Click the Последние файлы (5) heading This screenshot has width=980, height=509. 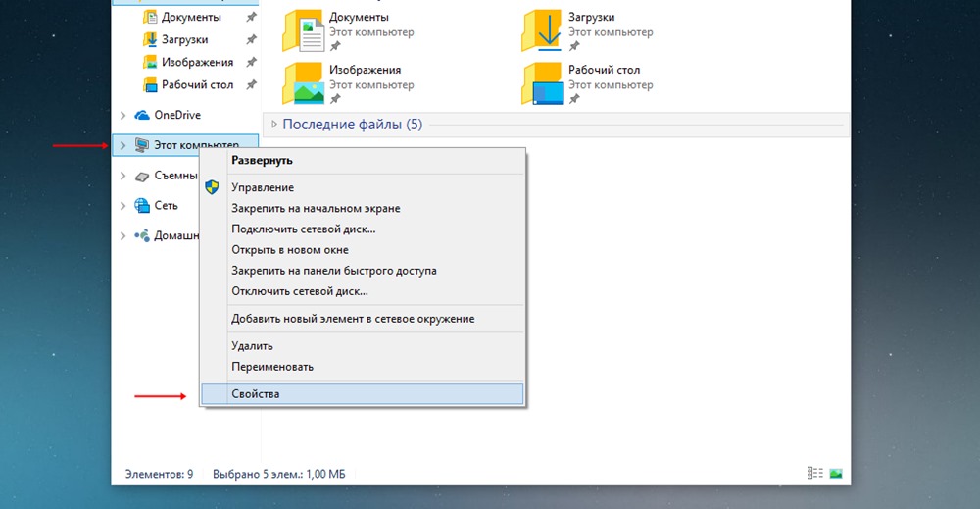(x=353, y=124)
